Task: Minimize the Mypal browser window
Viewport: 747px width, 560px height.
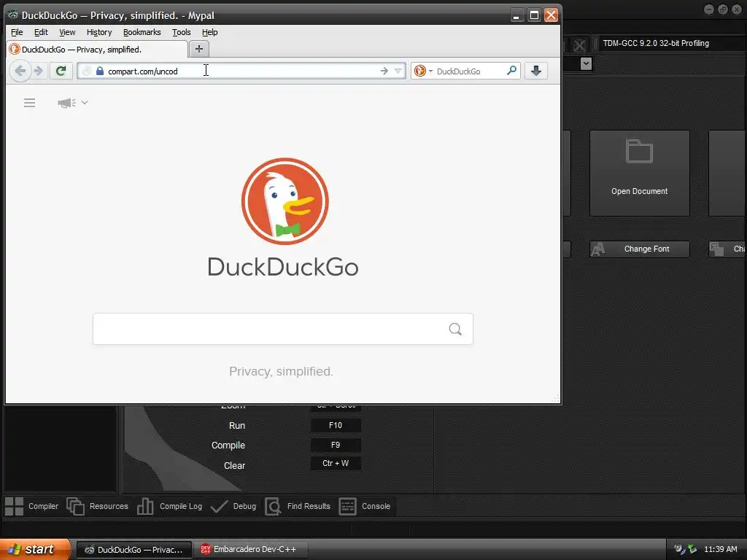Action: tap(516, 15)
